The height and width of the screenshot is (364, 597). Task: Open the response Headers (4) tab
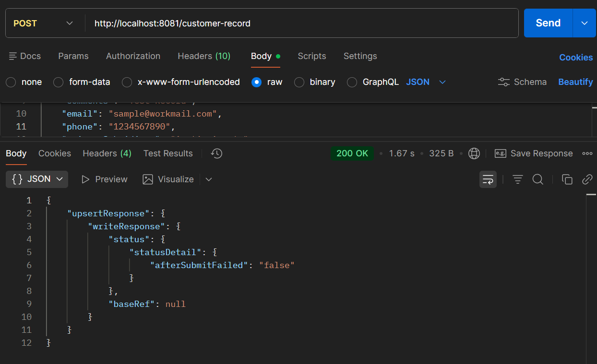107,153
